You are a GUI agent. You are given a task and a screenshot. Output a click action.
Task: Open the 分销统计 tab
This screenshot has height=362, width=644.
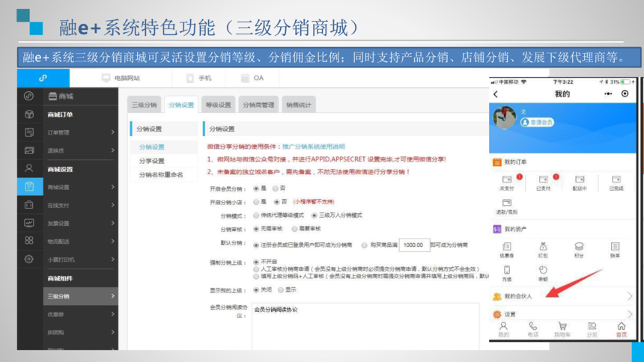pos(298,105)
